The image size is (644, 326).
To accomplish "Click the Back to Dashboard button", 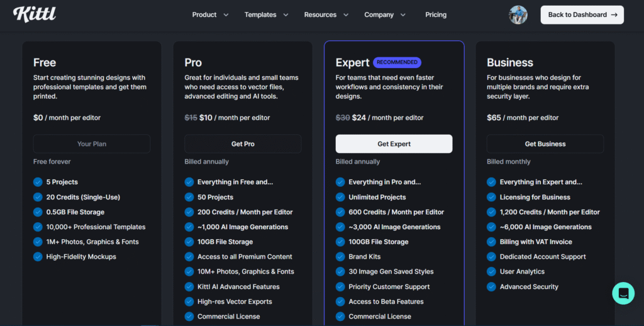I will pyautogui.click(x=582, y=15).
